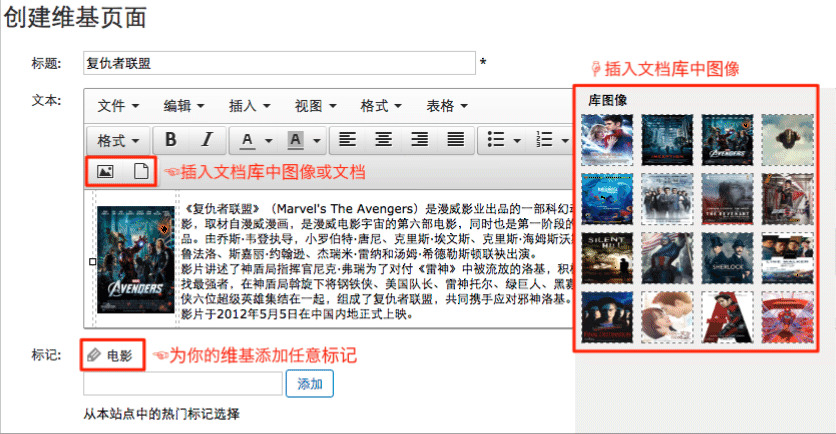Open the 文件 menu
836x434 pixels.
[x=118, y=106]
